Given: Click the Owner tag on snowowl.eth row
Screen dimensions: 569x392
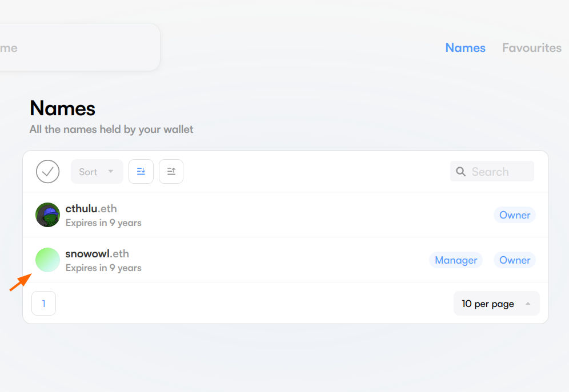Looking at the screenshot, I should coord(515,260).
